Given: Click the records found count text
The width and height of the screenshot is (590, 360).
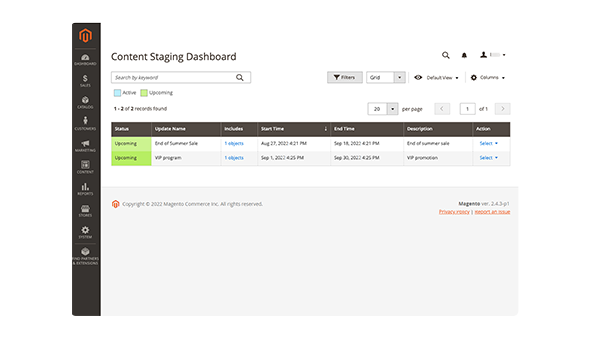Looking at the screenshot, I should (x=140, y=109).
